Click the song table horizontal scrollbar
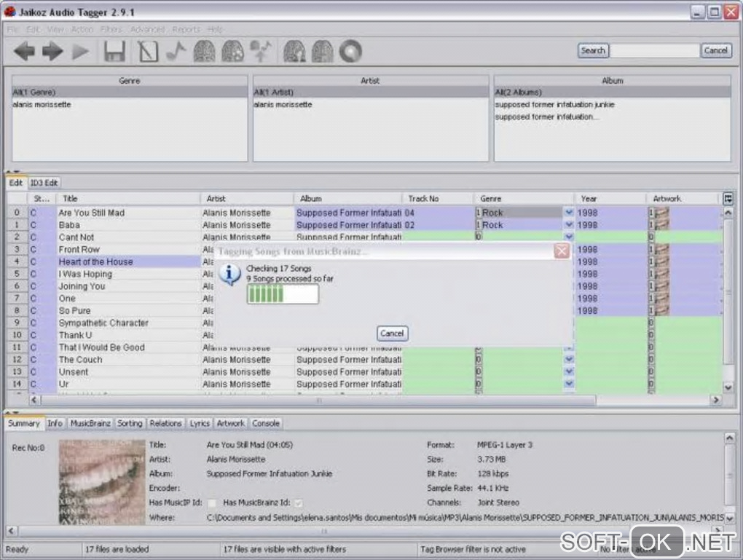 pyautogui.click(x=318, y=401)
